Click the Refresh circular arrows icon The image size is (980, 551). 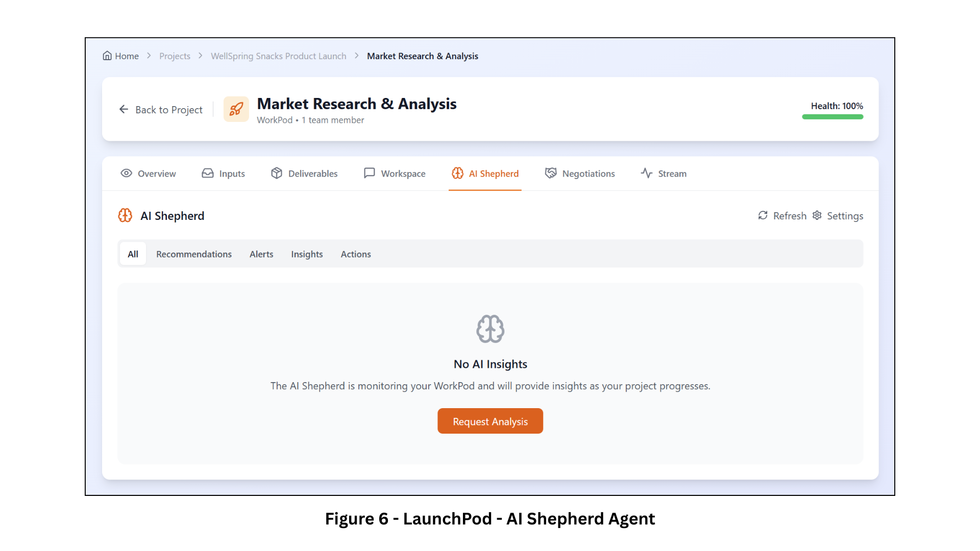coord(763,215)
